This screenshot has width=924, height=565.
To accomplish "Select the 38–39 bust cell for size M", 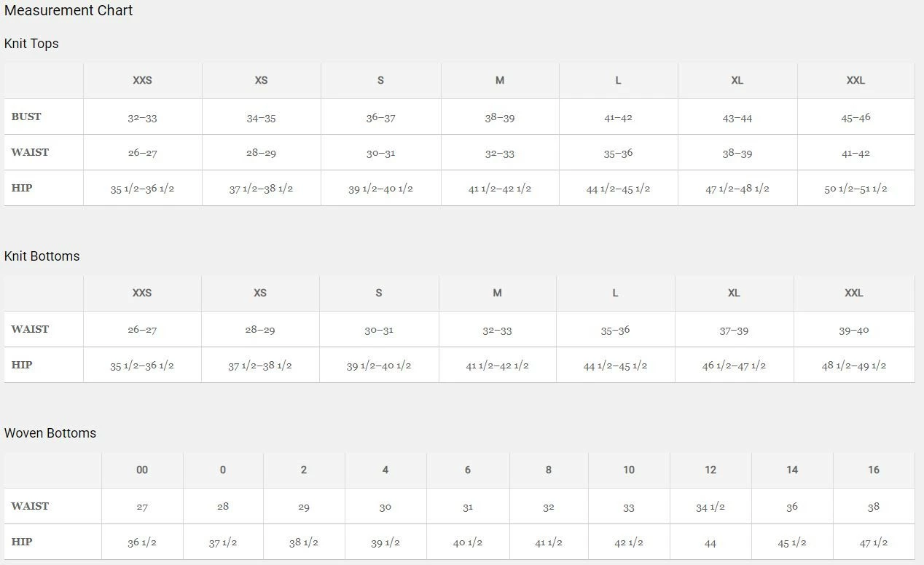I will [500, 117].
